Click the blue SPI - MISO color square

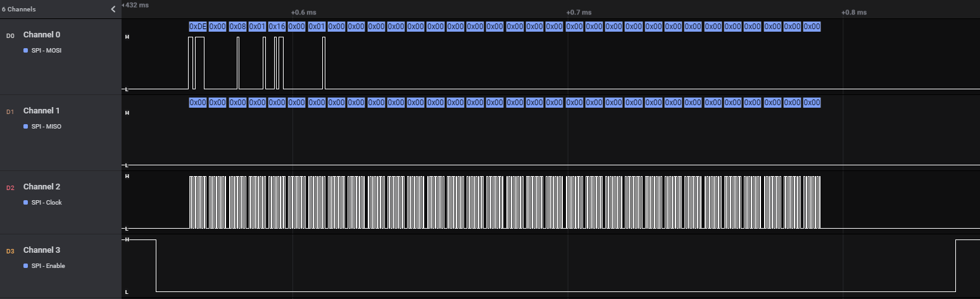[x=26, y=127]
